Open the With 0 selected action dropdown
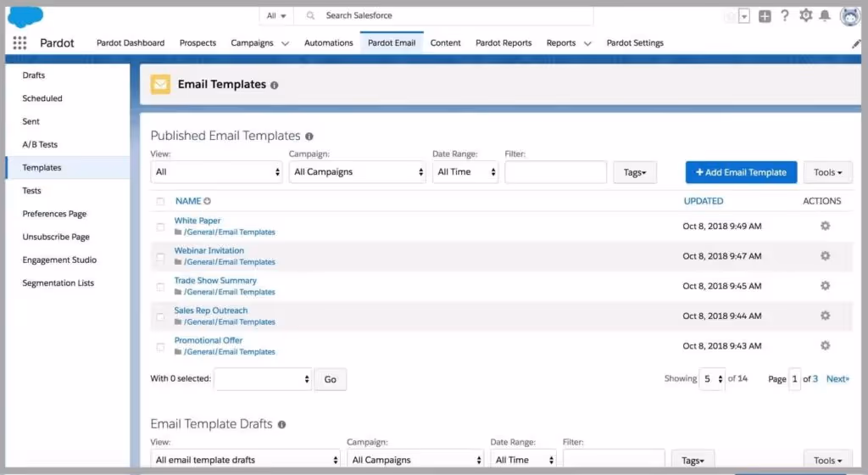The image size is (868, 475). tap(263, 379)
